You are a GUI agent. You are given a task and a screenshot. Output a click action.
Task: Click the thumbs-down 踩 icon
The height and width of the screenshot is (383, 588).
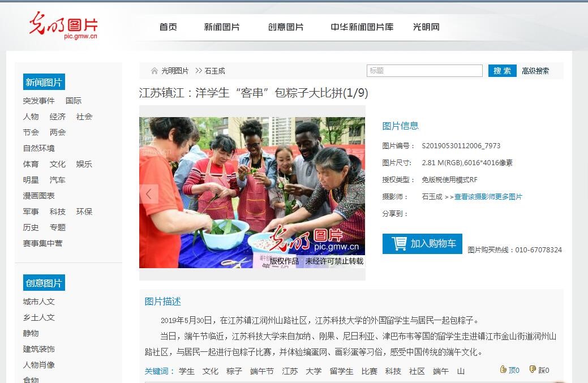(533, 369)
